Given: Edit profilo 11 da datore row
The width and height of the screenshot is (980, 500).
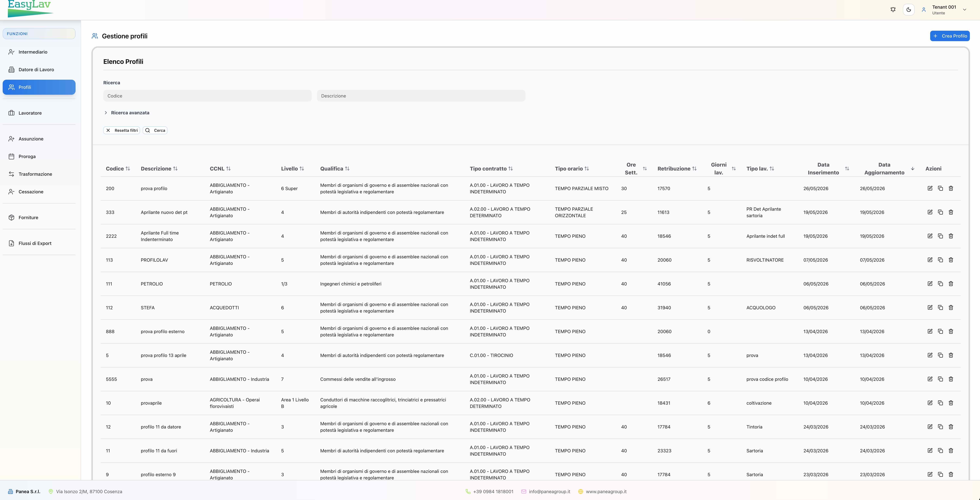Looking at the screenshot, I should tap(930, 427).
